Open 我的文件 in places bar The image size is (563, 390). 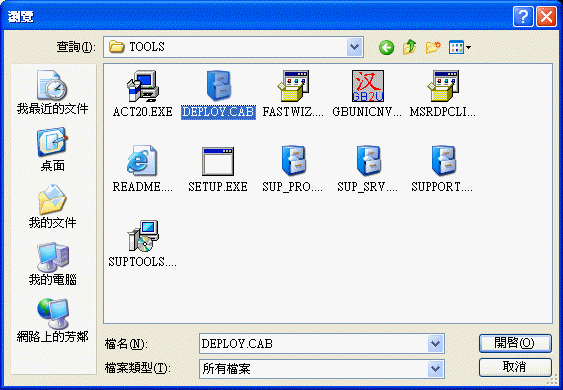point(52,206)
